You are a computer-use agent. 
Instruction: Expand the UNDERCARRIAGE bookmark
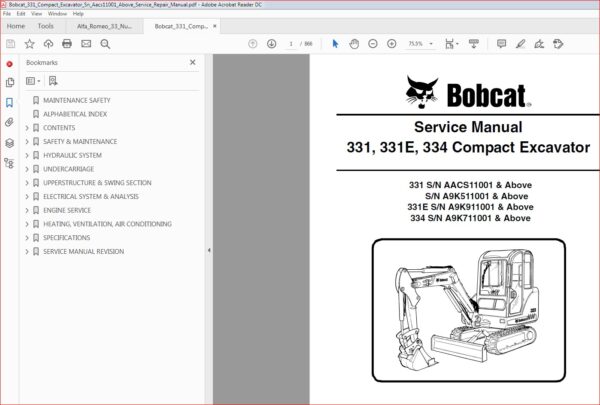coord(27,169)
